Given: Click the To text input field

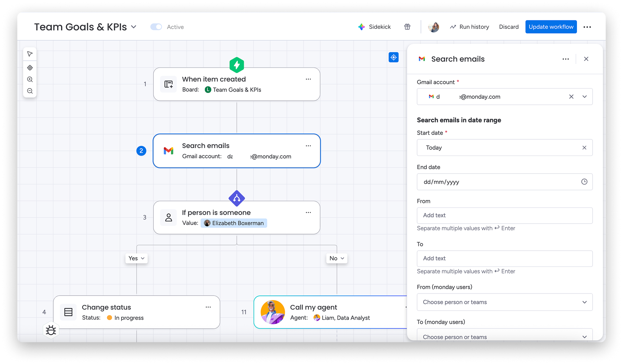Looking at the screenshot, I should [x=505, y=259].
